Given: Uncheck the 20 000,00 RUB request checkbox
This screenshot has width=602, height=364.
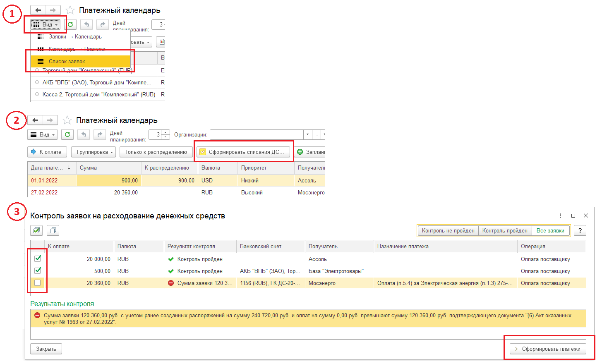Looking at the screenshot, I should pos(38,259).
